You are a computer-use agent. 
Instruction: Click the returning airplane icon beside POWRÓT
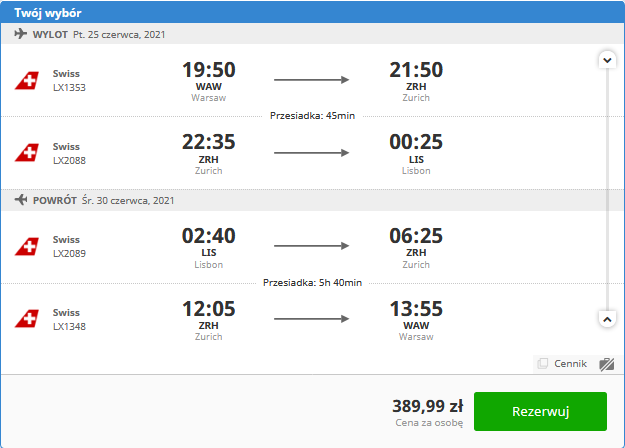(x=21, y=200)
